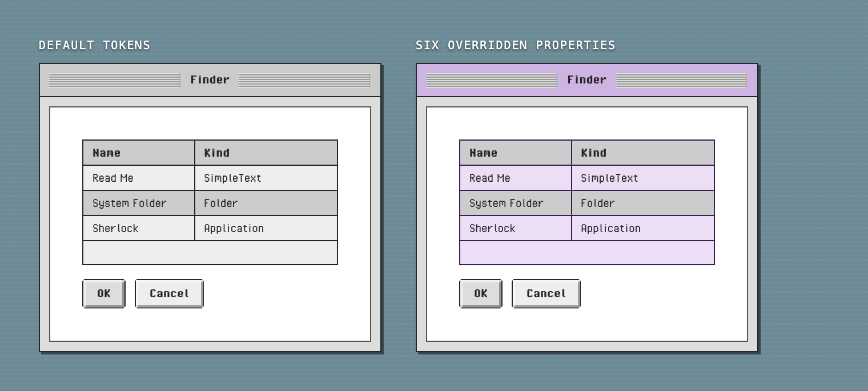
Task: Select Read Me cell in the default table
Action: coord(139,178)
